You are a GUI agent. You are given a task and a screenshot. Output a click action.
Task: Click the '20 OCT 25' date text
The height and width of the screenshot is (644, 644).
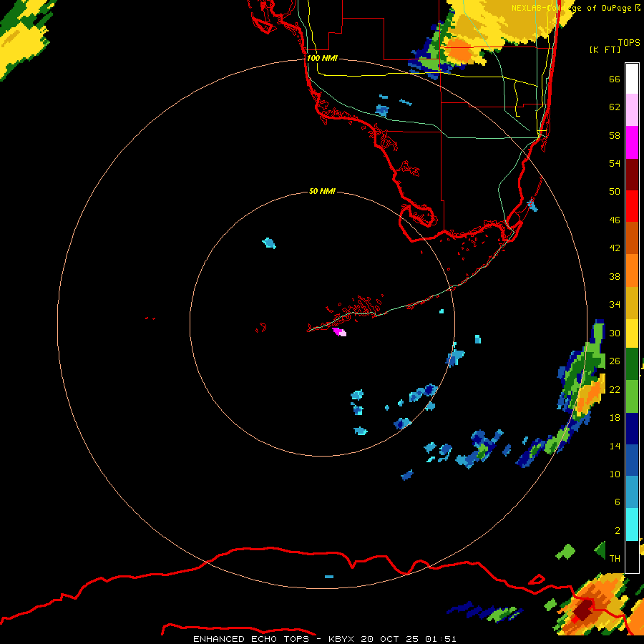click(390, 639)
